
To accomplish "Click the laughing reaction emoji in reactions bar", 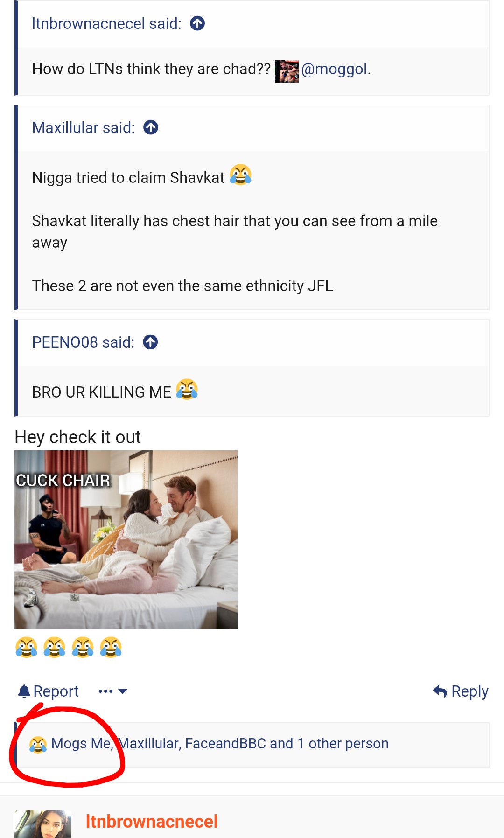I will tap(38, 744).
